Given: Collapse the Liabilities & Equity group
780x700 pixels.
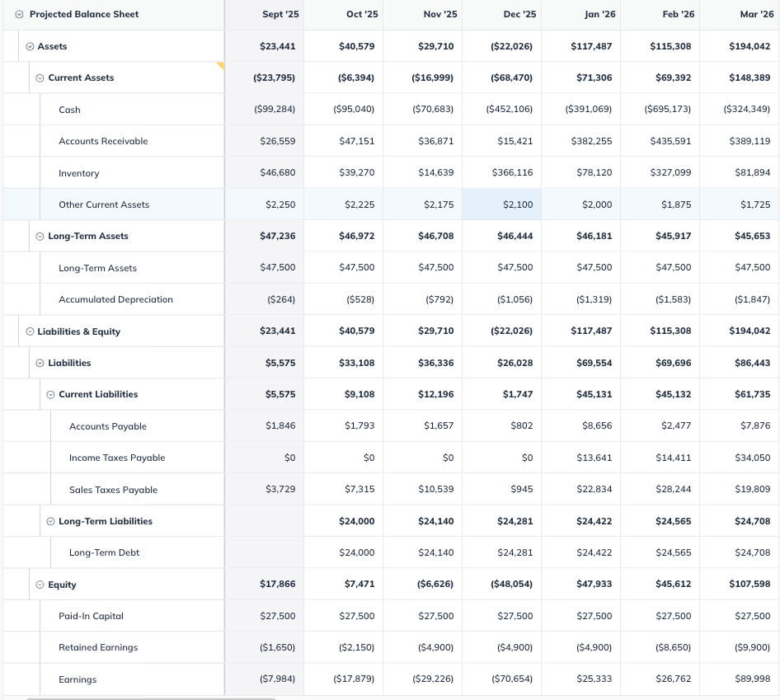Looking at the screenshot, I should point(30,331).
